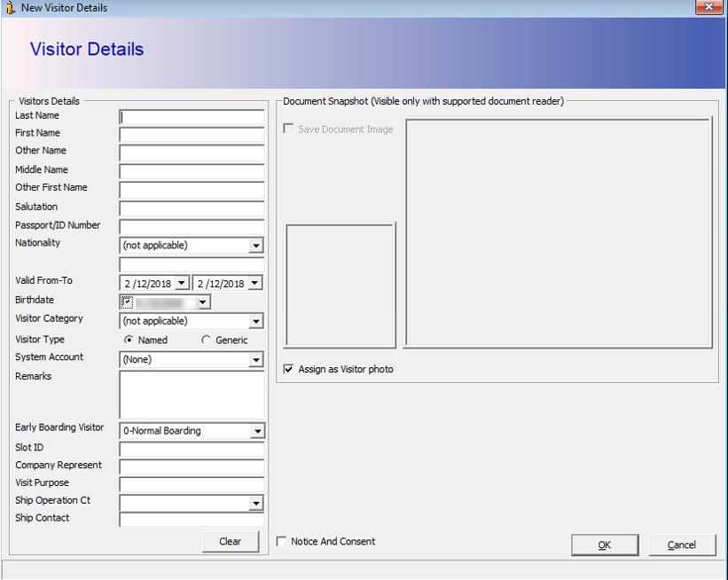Click the Other Name input field
The image size is (728, 580).
coord(192,153)
